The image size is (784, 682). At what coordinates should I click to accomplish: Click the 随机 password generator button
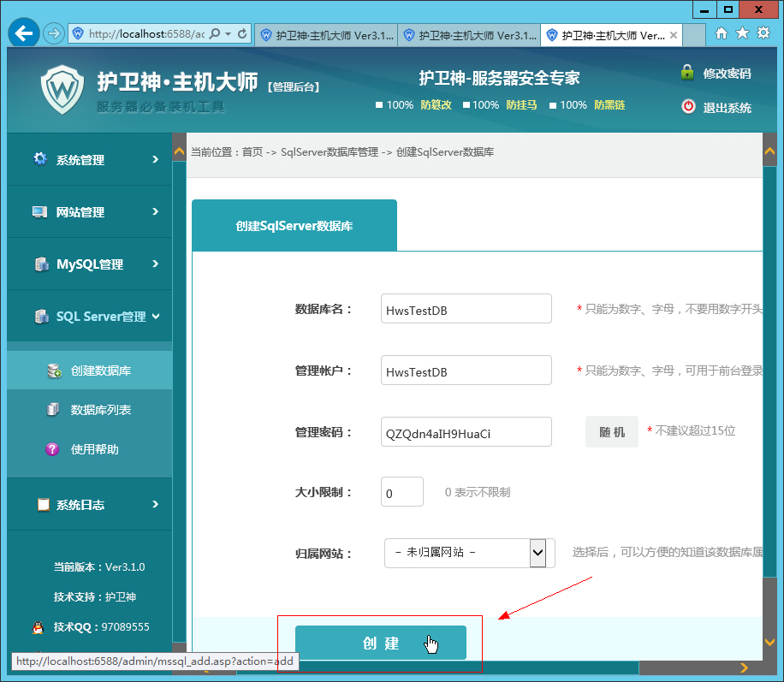pos(612,431)
